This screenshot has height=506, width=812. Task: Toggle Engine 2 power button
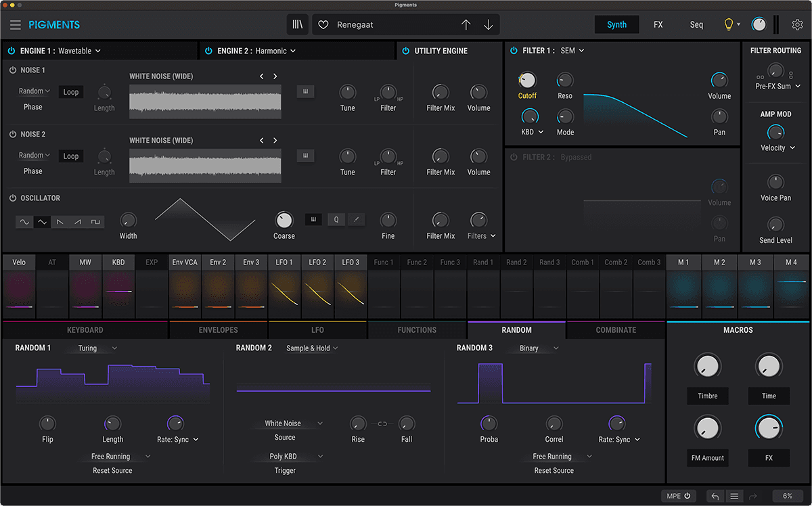point(208,51)
